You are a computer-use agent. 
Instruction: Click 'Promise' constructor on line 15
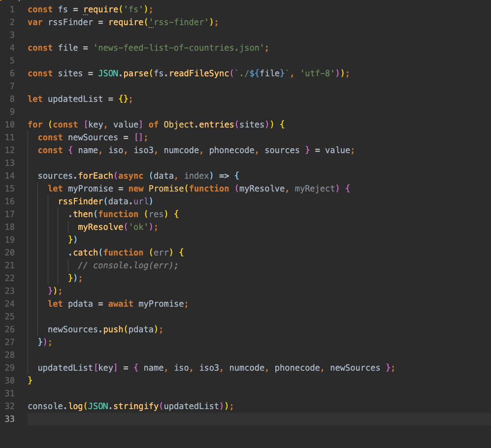tap(166, 189)
